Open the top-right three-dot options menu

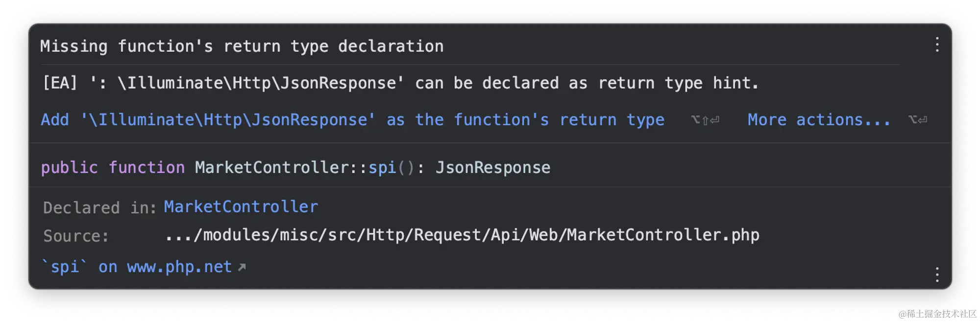point(937,45)
